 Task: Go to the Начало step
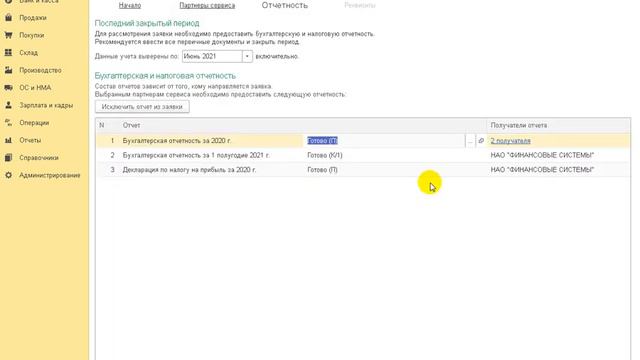point(130,5)
